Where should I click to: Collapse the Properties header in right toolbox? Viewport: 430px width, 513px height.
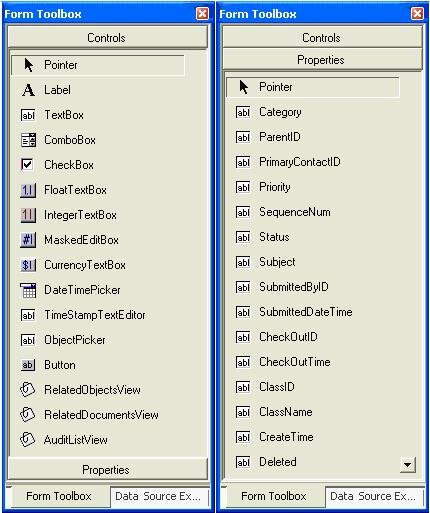[x=322, y=60]
